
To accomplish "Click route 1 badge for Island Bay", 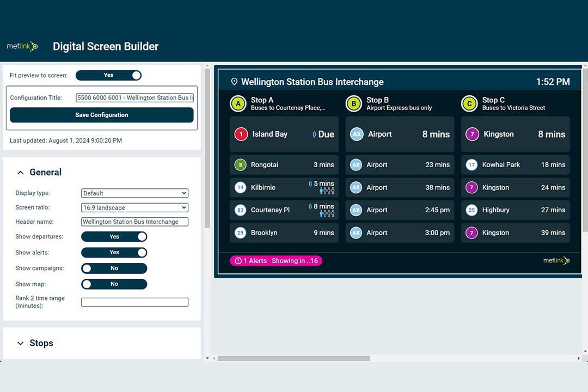I will [241, 134].
